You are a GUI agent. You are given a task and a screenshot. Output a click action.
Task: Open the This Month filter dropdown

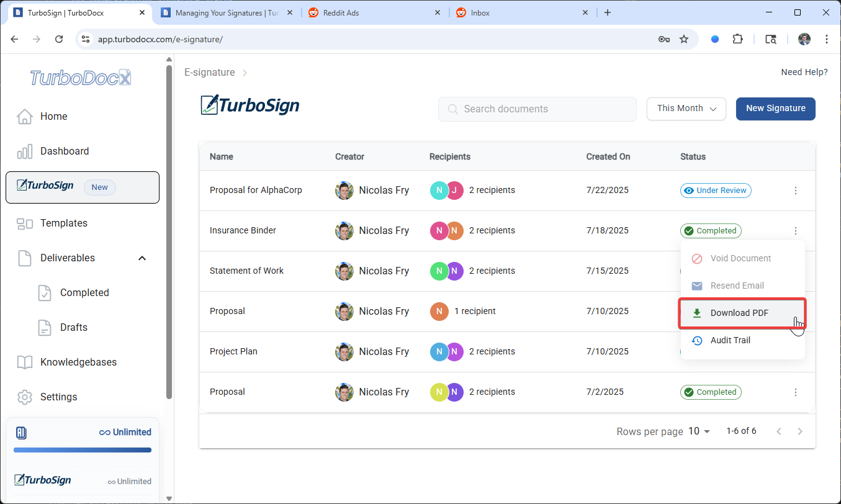point(686,109)
